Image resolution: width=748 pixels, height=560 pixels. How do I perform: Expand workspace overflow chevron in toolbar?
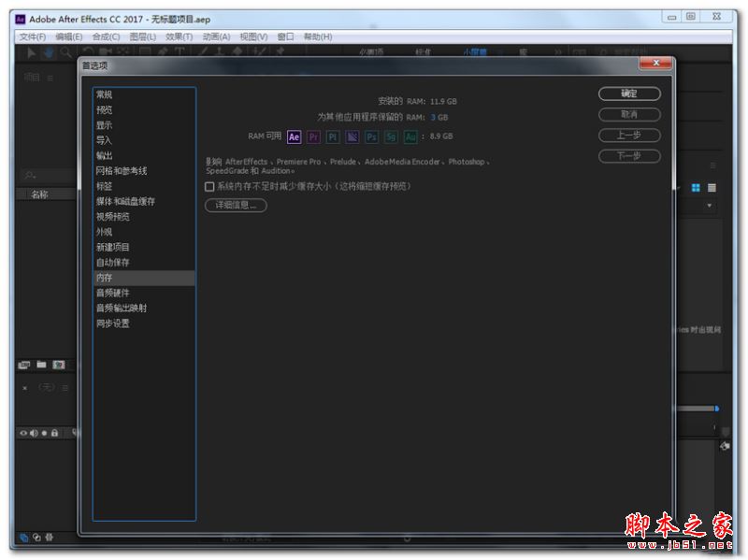pyautogui.click(x=557, y=52)
